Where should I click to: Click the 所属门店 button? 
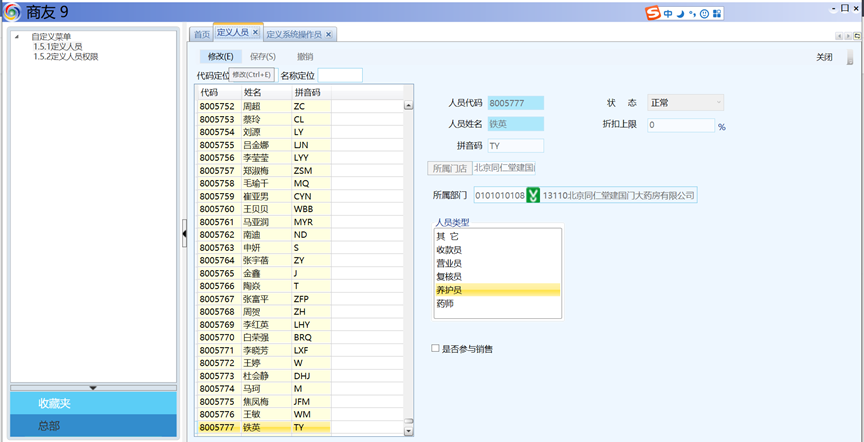pyautogui.click(x=450, y=168)
